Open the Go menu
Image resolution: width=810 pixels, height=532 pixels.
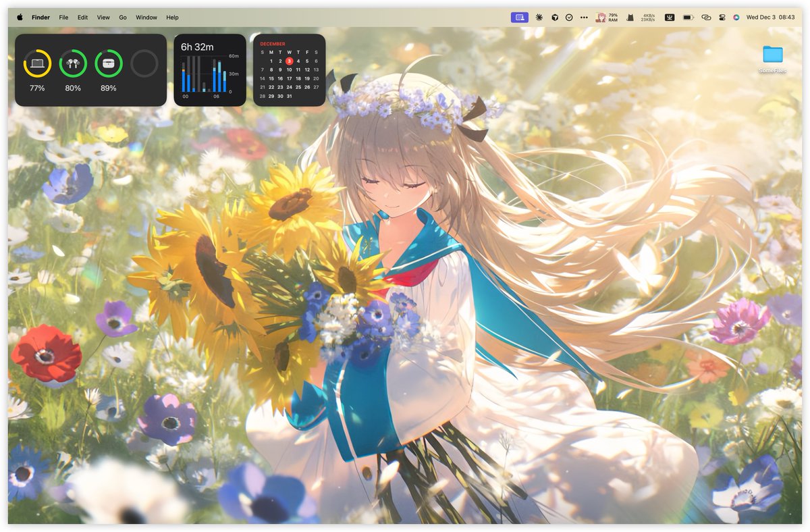[x=123, y=18]
